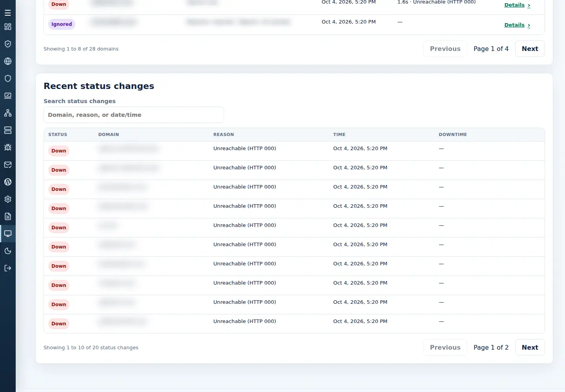Screen dimensions: 565x392
Task: Open the dashboard grid icon
Action: coord(8,27)
